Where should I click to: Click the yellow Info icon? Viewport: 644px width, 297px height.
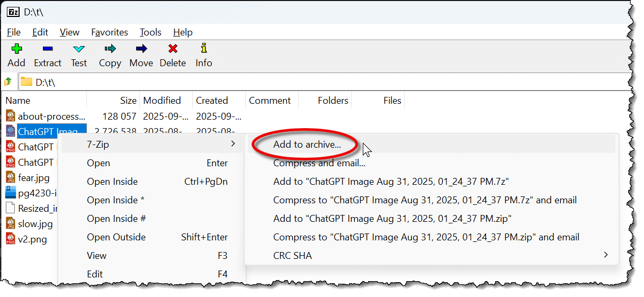(203, 49)
